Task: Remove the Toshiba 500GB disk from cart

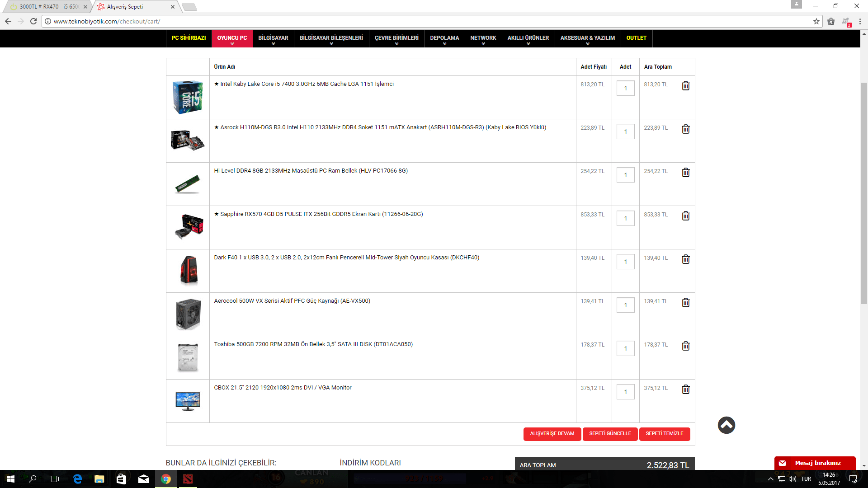Action: coord(685,346)
